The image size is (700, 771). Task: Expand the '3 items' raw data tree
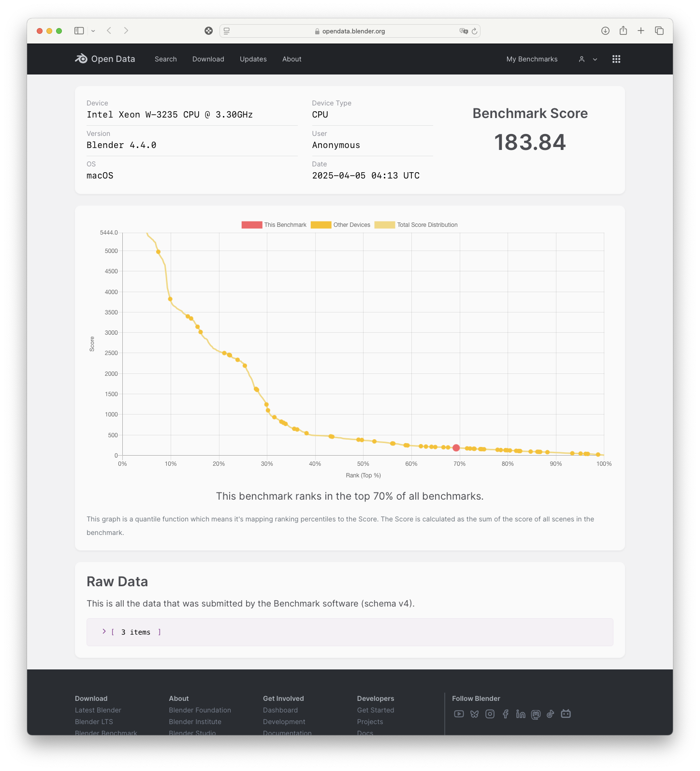104,632
